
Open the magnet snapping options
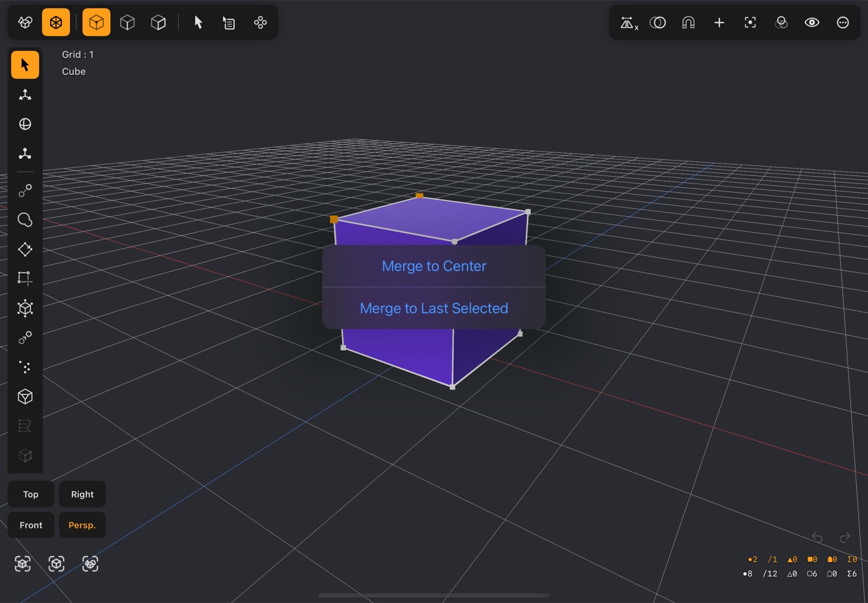pyautogui.click(x=688, y=22)
